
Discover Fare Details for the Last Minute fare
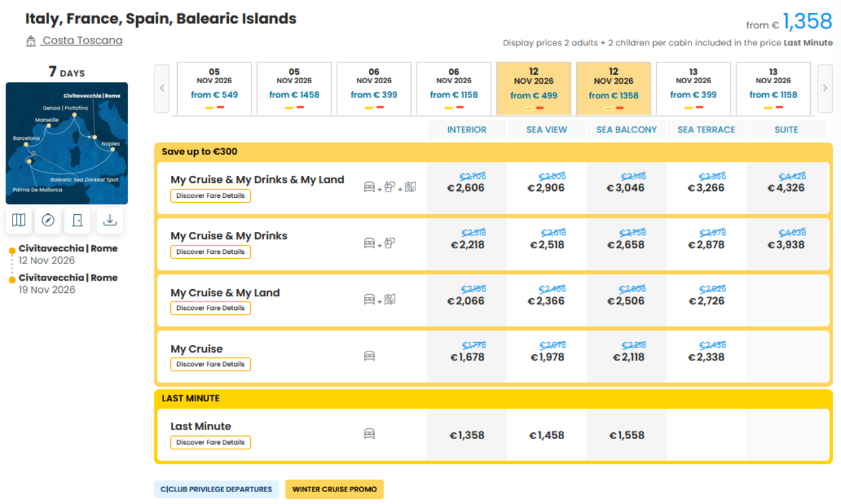211,442
